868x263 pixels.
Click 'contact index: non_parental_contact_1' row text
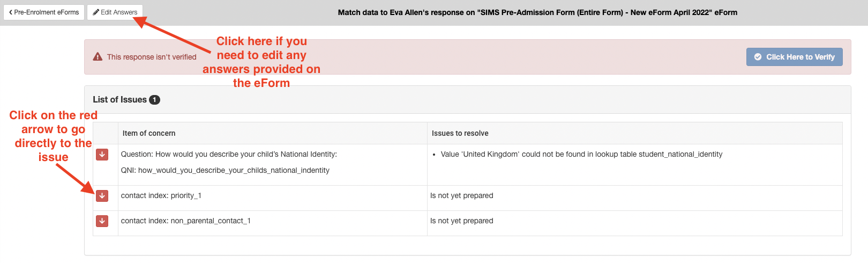click(x=186, y=221)
